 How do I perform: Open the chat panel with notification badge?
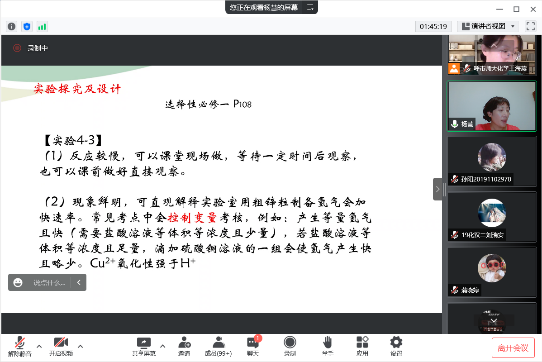(253, 346)
